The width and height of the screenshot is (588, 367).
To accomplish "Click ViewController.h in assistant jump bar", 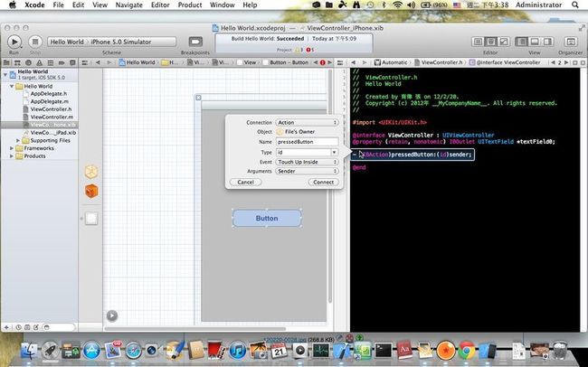I will pyautogui.click(x=438, y=62).
